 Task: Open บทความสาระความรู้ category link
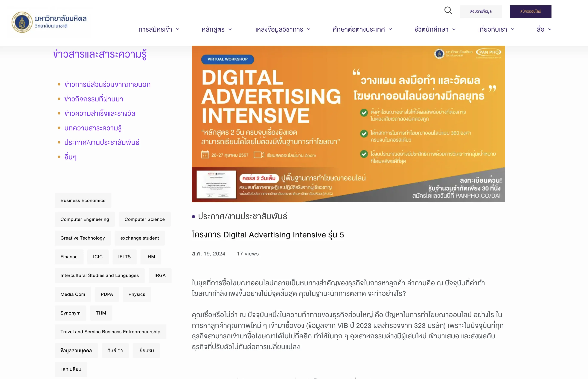93,128
